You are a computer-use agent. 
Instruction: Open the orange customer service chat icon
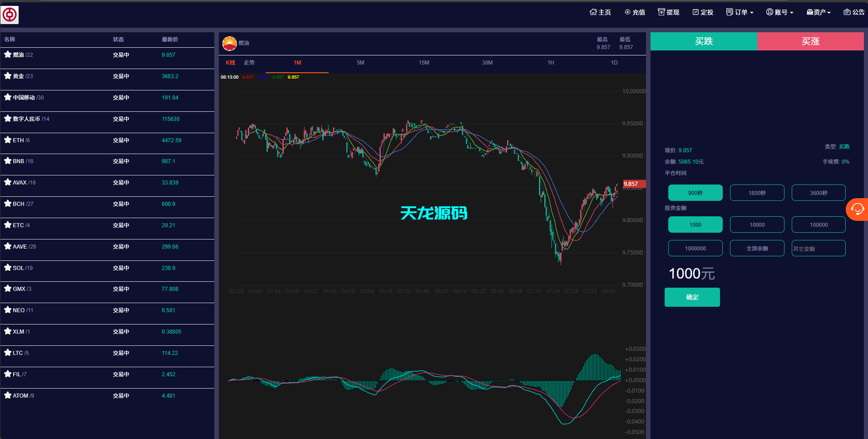coord(857,209)
